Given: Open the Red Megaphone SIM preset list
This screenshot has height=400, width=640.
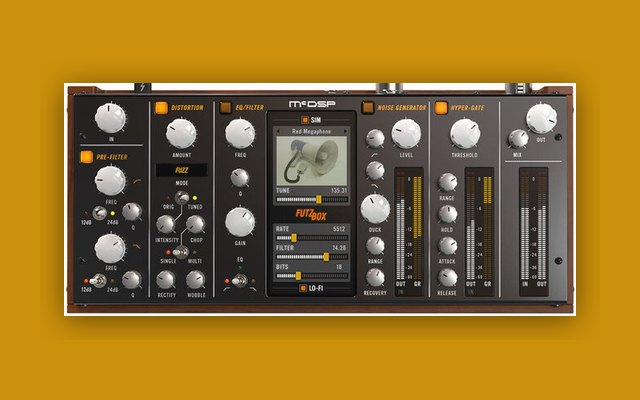Looking at the screenshot, I should (x=311, y=131).
